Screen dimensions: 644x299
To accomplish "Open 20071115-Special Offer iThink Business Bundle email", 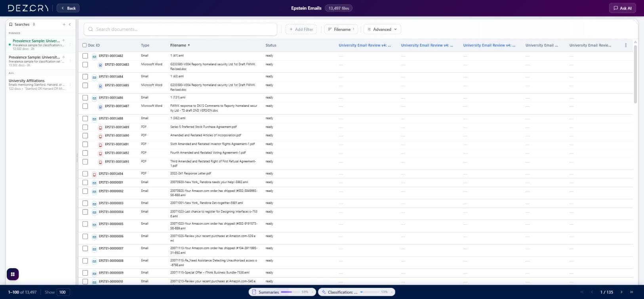I will pyautogui.click(x=210, y=273).
